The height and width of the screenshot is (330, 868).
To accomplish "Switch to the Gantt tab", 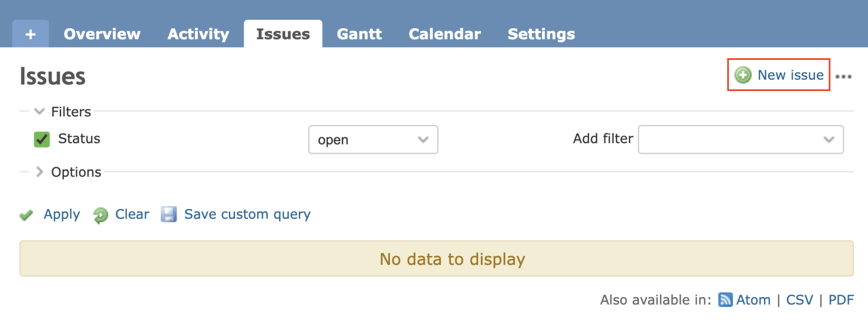I will point(359,34).
